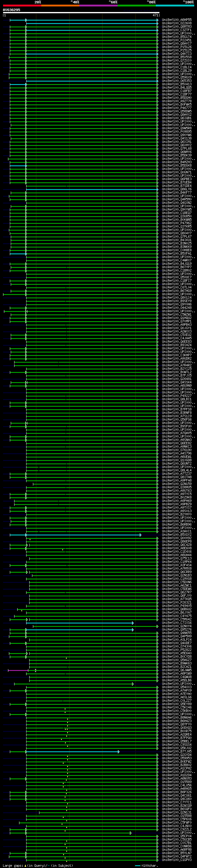Select the UniRef100_B9WK63 entry
This screenshot has width=197, height=868.
(177, 664)
